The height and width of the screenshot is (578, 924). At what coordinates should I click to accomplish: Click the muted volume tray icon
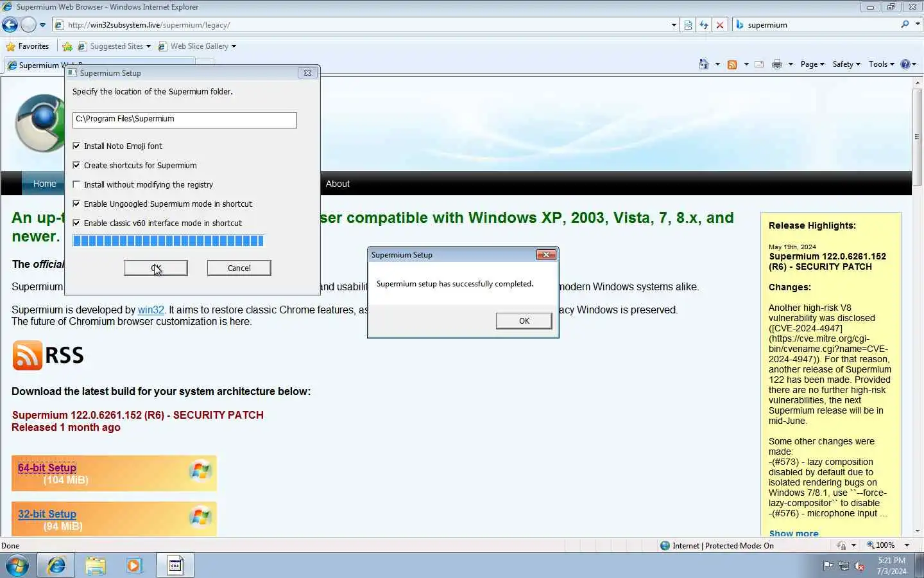pyautogui.click(x=859, y=566)
